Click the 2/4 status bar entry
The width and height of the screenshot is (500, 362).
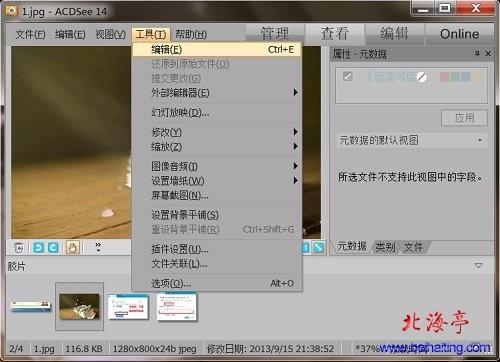click(16, 349)
